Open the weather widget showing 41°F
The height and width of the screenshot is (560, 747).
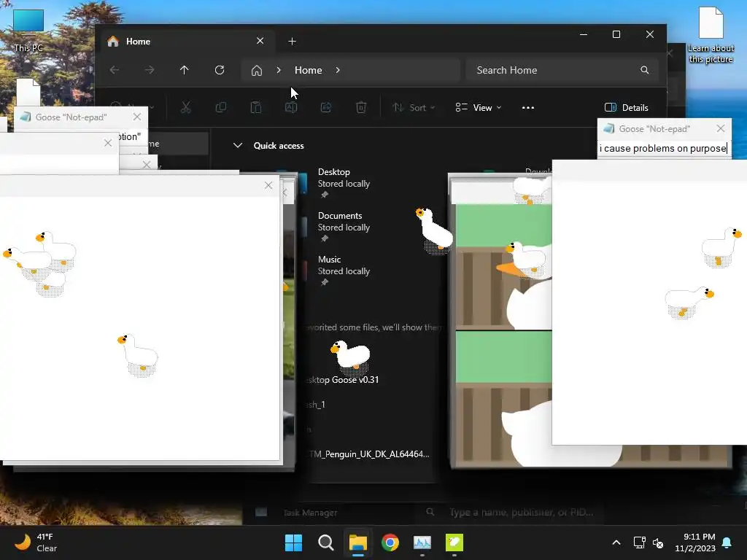[36, 542]
